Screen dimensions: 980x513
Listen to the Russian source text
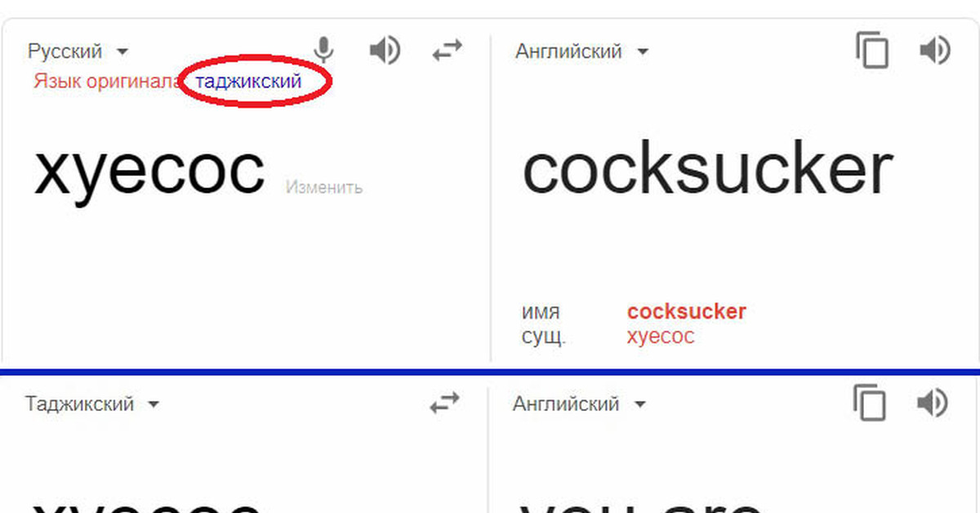pyautogui.click(x=385, y=51)
